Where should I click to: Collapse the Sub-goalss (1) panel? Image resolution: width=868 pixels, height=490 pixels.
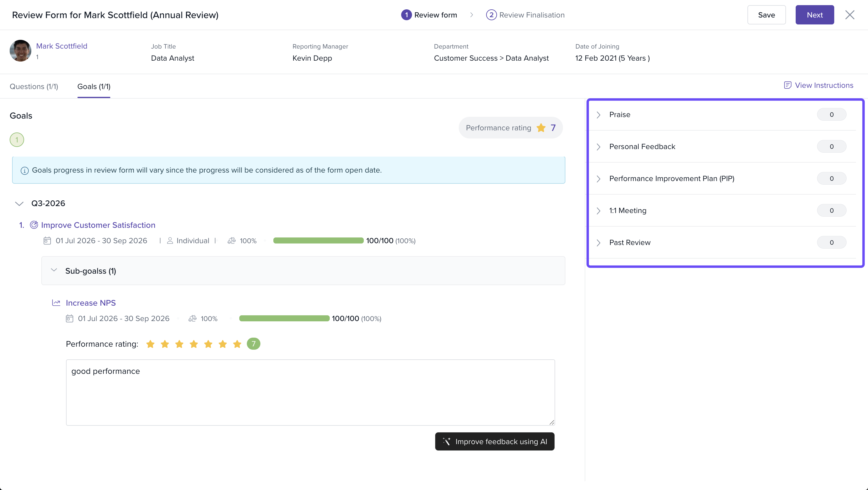pyautogui.click(x=54, y=270)
